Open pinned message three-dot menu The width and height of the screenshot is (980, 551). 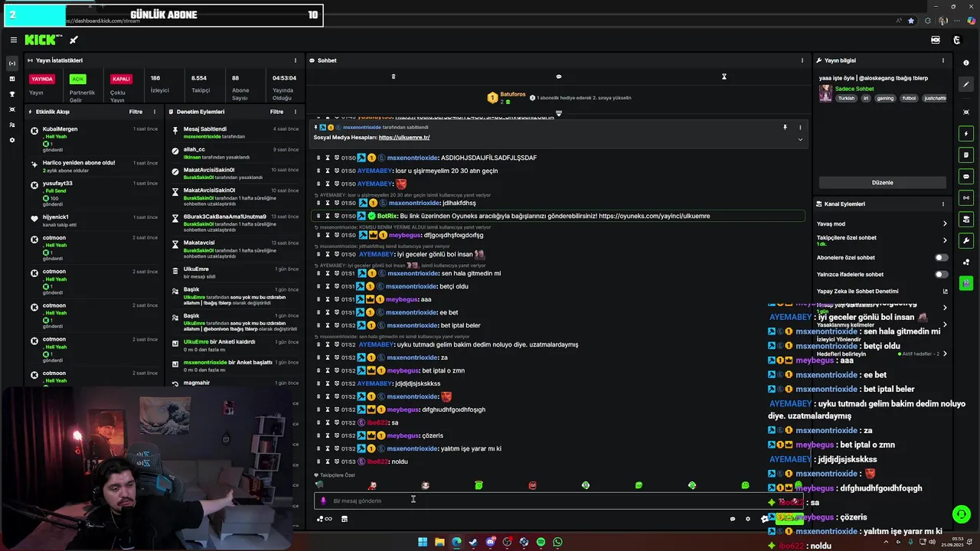click(800, 128)
